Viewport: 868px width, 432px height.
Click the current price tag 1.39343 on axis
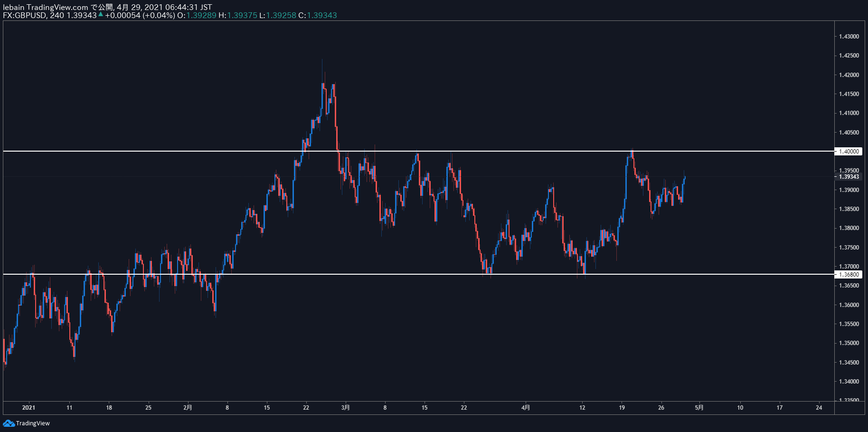tap(848, 177)
